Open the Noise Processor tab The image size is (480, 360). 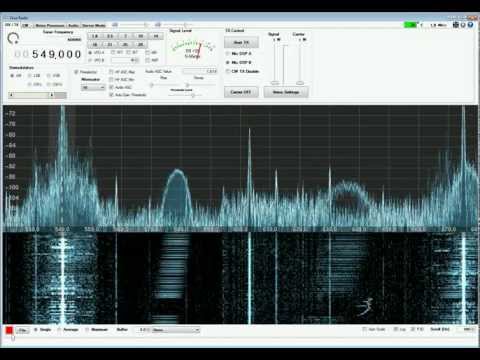(x=50, y=25)
